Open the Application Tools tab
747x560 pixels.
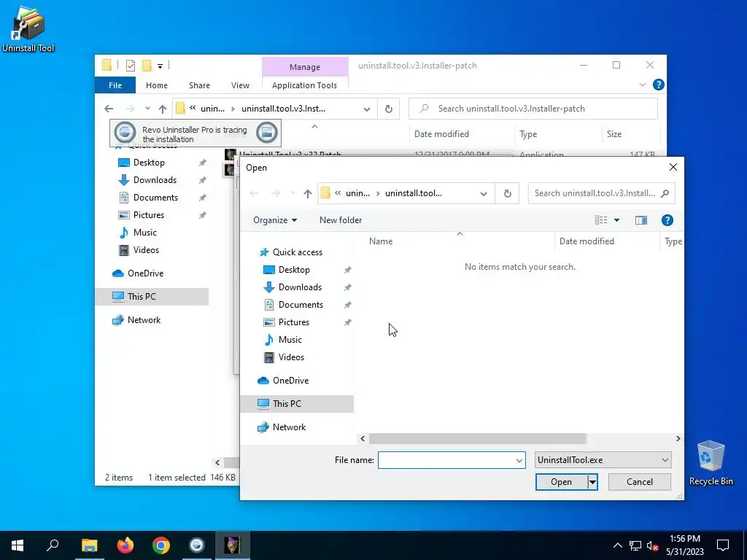[304, 85]
